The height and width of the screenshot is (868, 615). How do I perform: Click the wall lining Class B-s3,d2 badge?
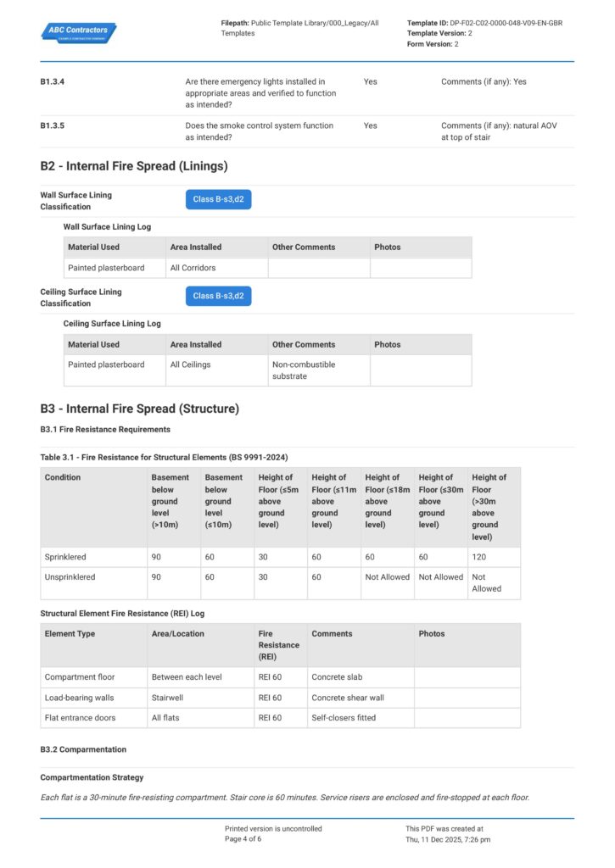[218, 199]
